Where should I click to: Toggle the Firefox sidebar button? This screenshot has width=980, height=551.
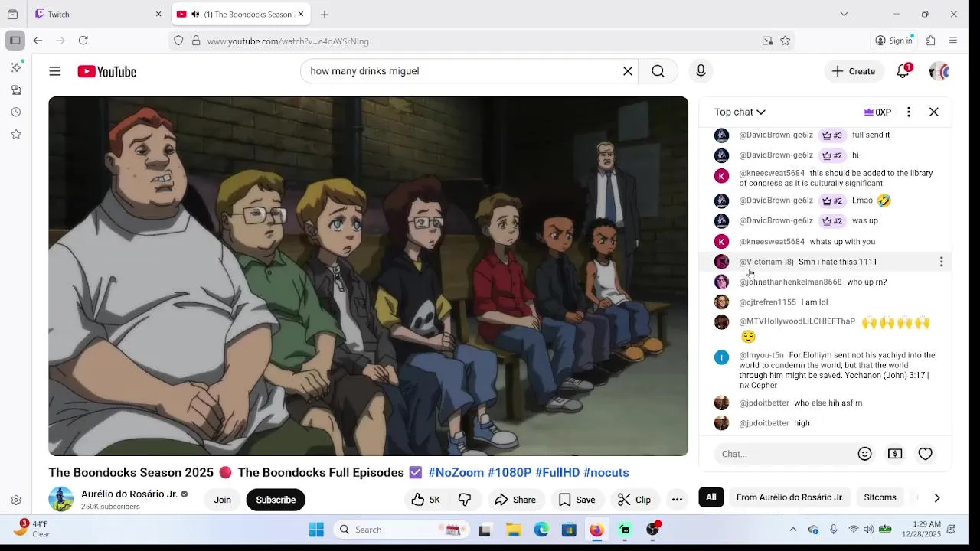point(15,41)
